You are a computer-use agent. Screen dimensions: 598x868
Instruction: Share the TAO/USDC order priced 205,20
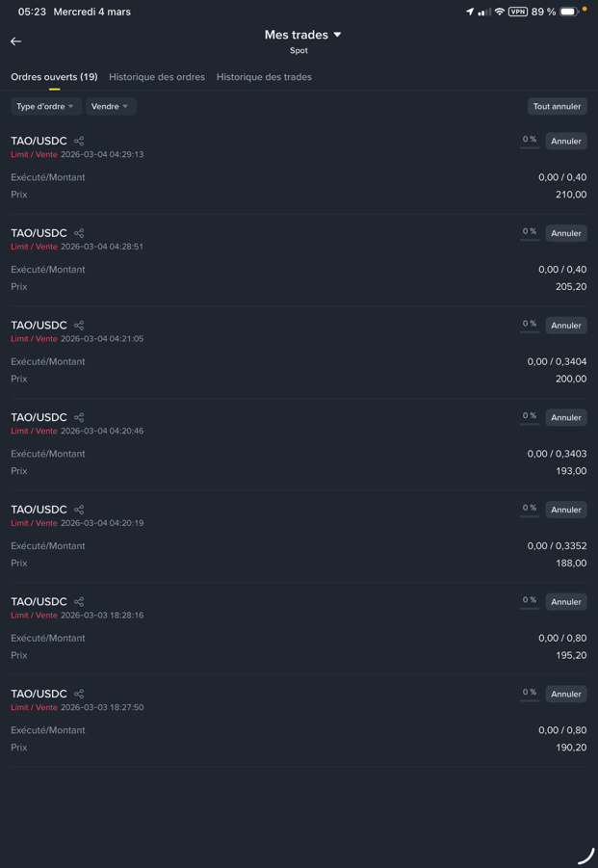(x=79, y=233)
